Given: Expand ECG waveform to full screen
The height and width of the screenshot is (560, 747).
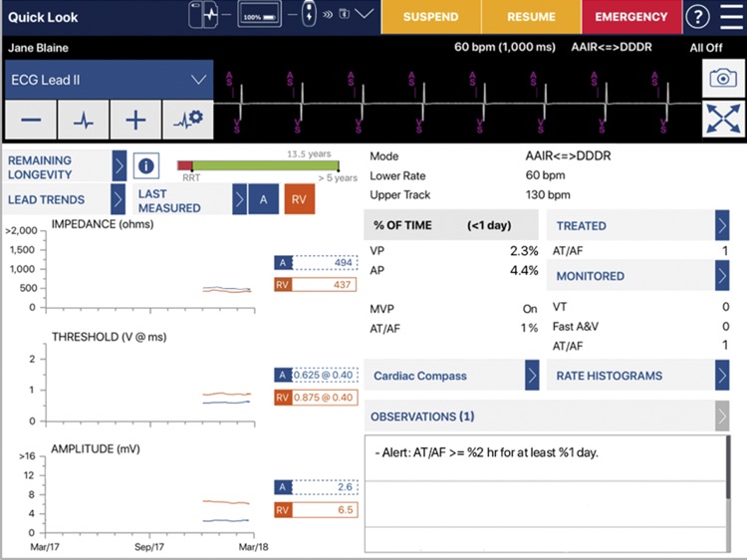Looking at the screenshot, I should (x=723, y=120).
